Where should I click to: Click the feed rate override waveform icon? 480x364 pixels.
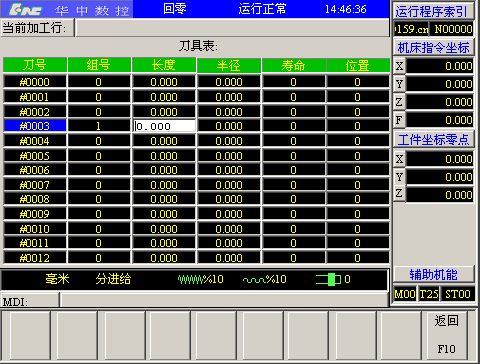pos(190,279)
